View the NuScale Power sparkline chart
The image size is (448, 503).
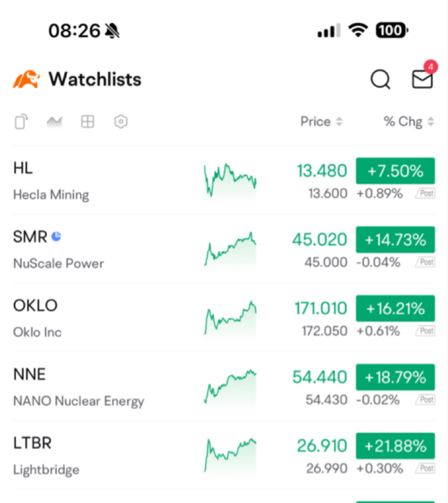[230, 249]
